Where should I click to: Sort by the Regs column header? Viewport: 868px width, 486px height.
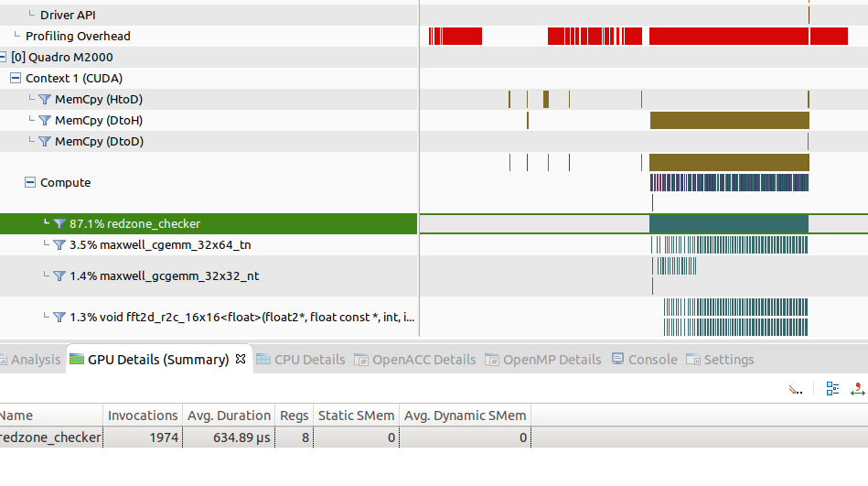click(294, 415)
